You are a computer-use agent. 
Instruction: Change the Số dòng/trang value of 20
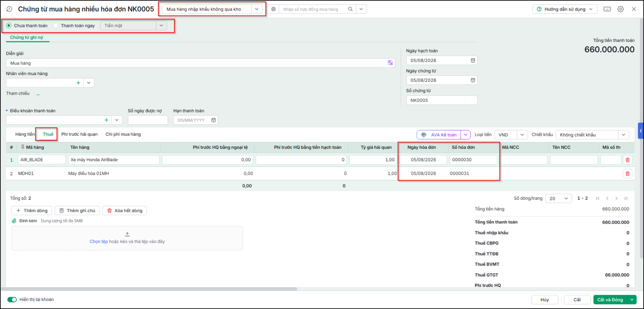(559, 198)
